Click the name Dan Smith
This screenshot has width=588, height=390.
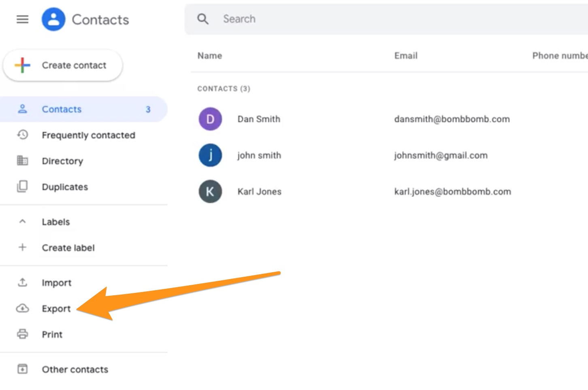click(259, 119)
